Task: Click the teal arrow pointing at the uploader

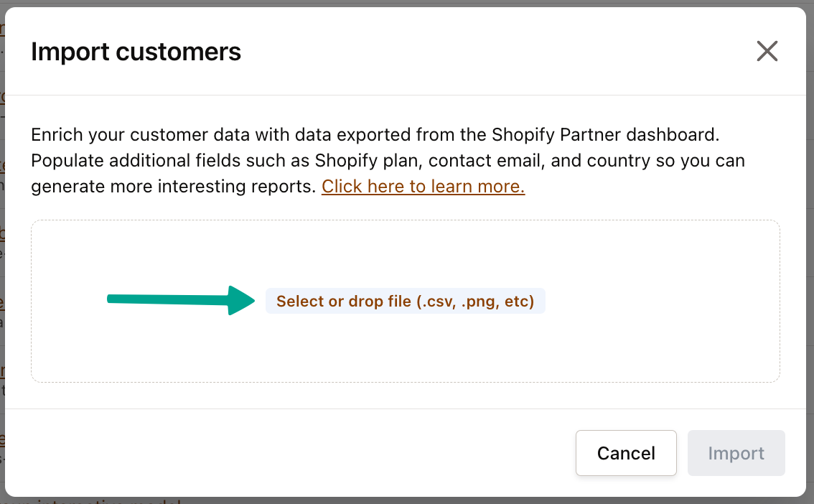Action: [179, 300]
